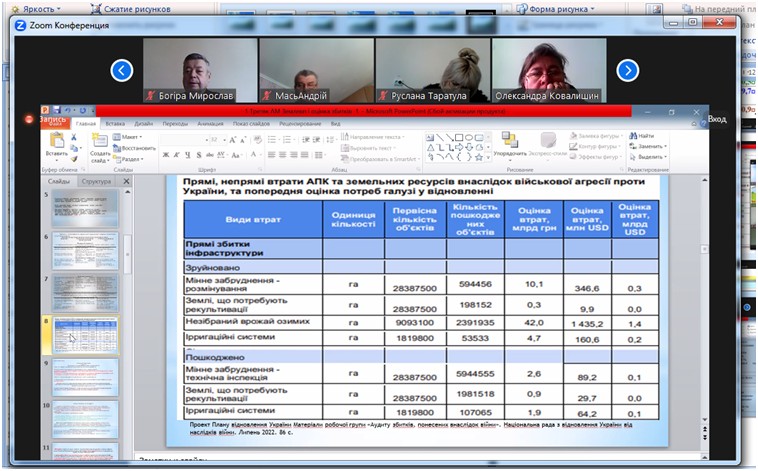Pick the text box shape in shapes gallery
Viewport: 758px width, 471px height.
click(x=430, y=138)
